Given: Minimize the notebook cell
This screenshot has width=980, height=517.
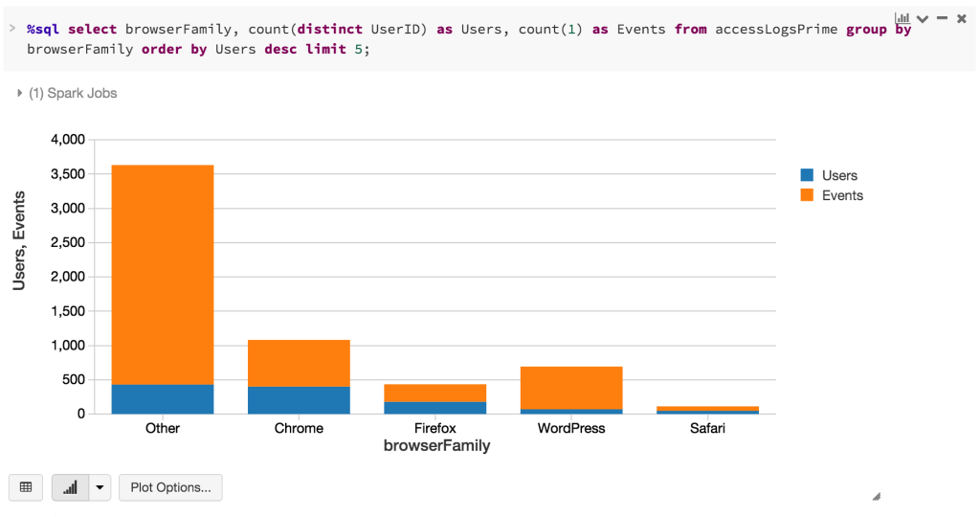Looking at the screenshot, I should (x=943, y=18).
